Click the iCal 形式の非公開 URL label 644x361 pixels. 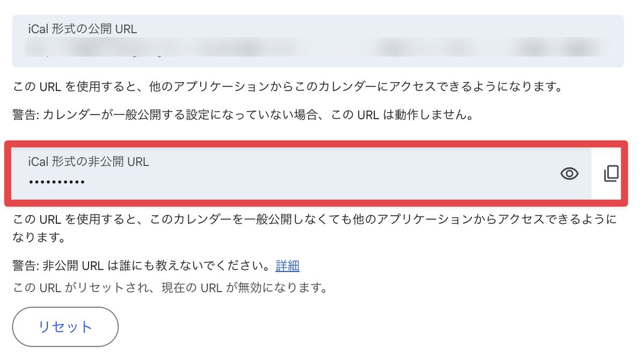point(89,161)
